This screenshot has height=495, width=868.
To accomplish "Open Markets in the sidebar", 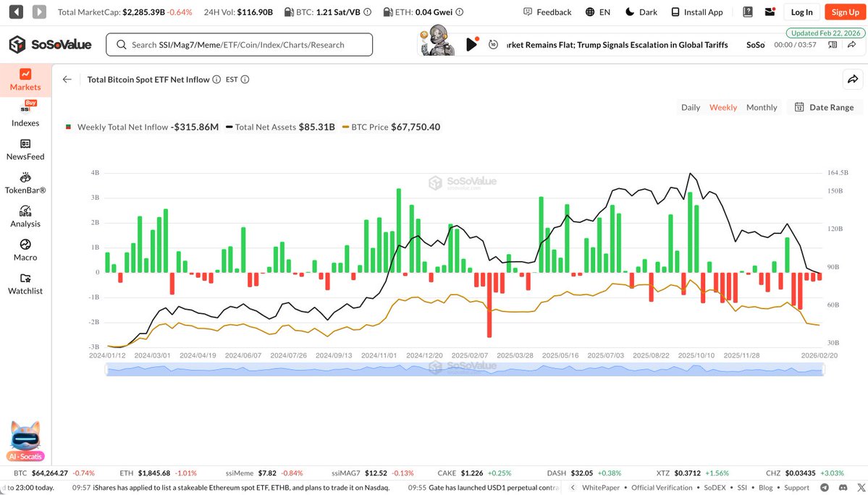I will click(x=25, y=80).
